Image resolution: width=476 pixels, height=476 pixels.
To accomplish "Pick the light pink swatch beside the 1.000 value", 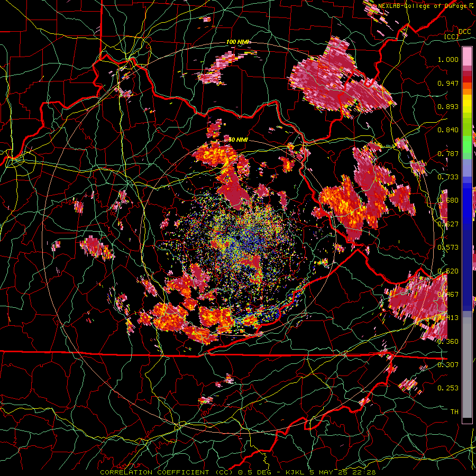I will 467,57.
